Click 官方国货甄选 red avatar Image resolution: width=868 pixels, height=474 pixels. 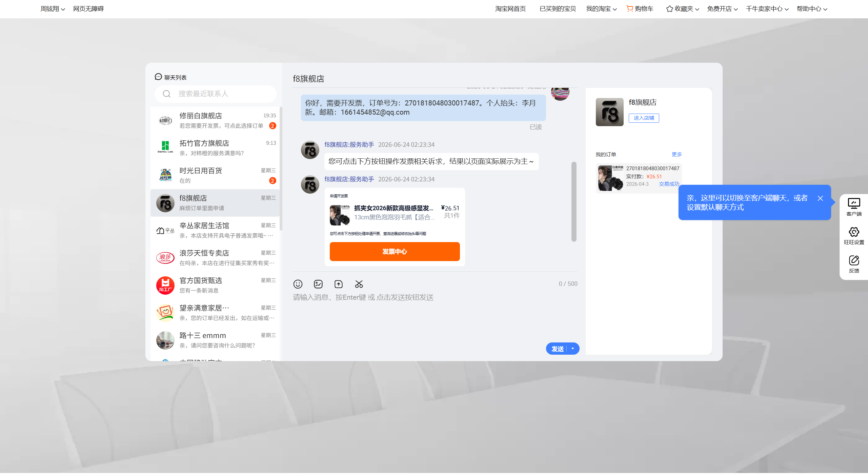point(165,285)
